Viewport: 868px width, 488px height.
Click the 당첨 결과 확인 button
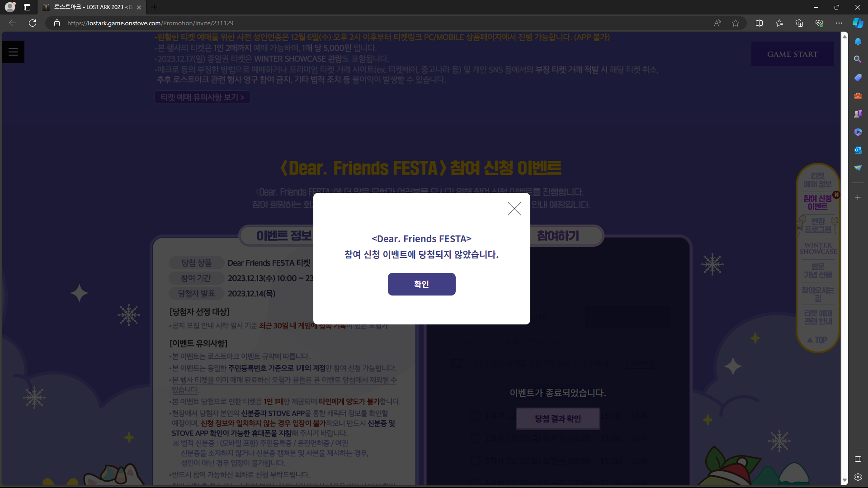click(557, 419)
